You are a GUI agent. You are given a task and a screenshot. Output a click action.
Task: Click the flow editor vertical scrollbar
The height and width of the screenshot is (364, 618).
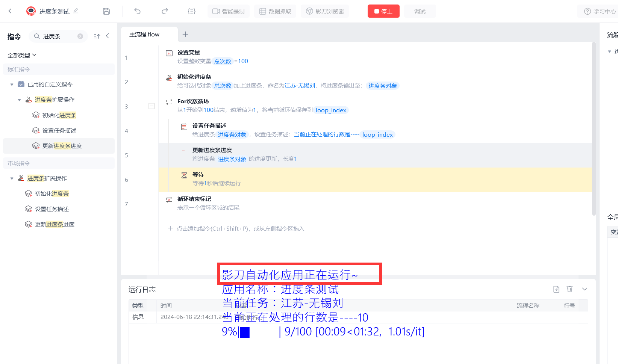594,129
